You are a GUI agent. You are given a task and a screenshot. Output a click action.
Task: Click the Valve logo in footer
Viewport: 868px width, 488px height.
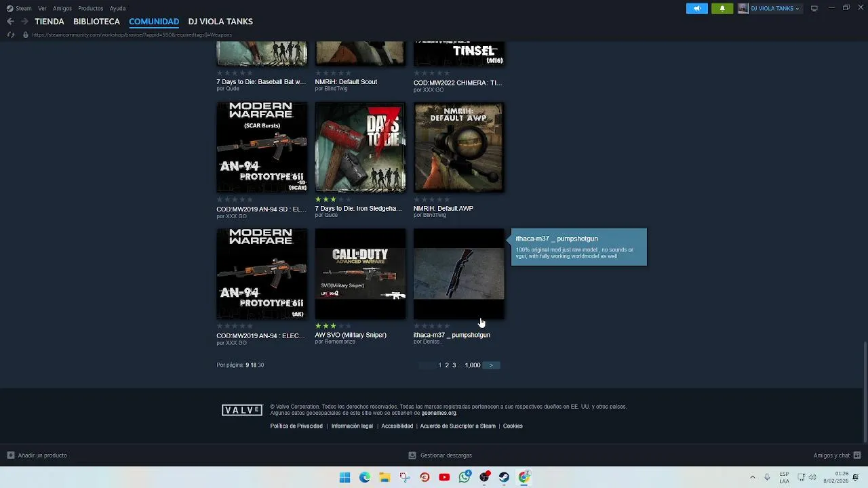click(242, 410)
